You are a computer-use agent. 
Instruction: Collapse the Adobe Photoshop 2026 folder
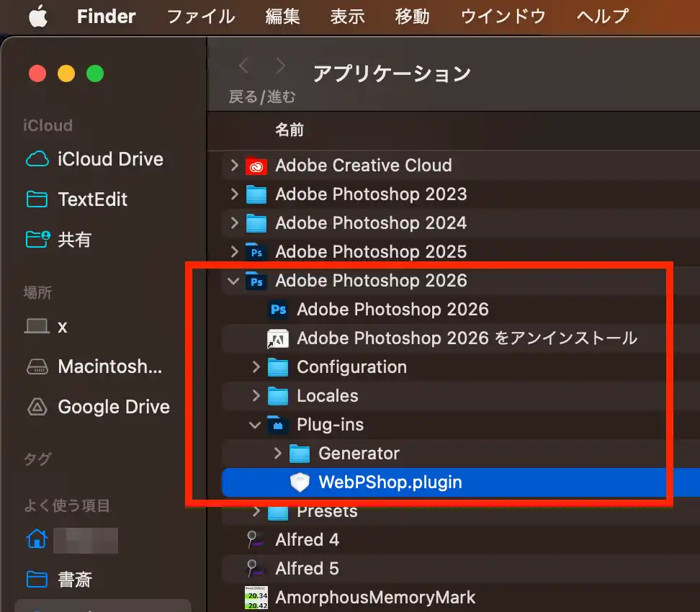point(233,281)
